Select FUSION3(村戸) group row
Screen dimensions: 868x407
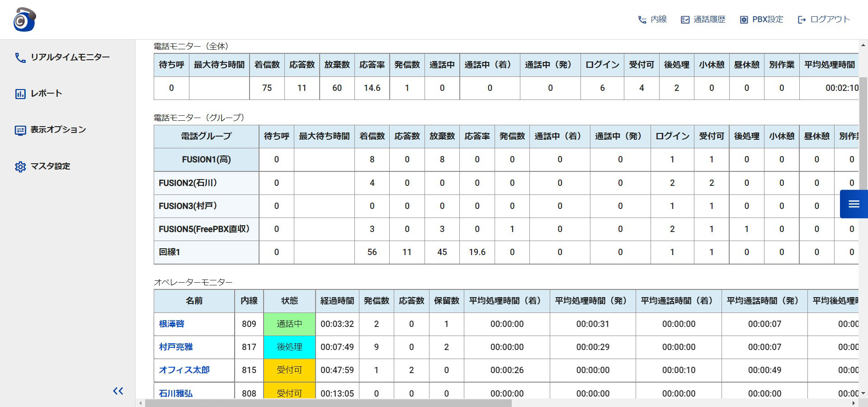206,206
